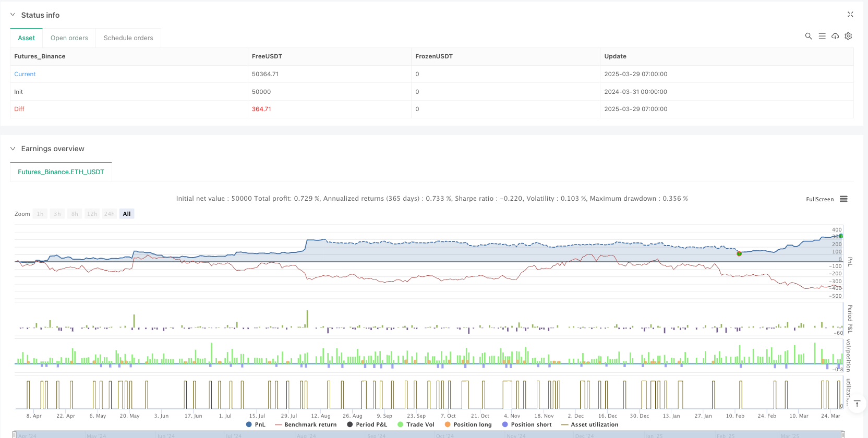Viewport: 868px width, 438px height.
Task: Click the cloud download icon
Action: [x=835, y=36]
